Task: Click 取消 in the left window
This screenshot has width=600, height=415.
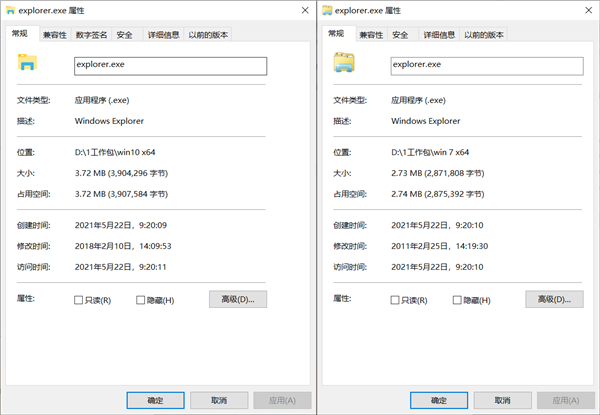Action: 219,400
